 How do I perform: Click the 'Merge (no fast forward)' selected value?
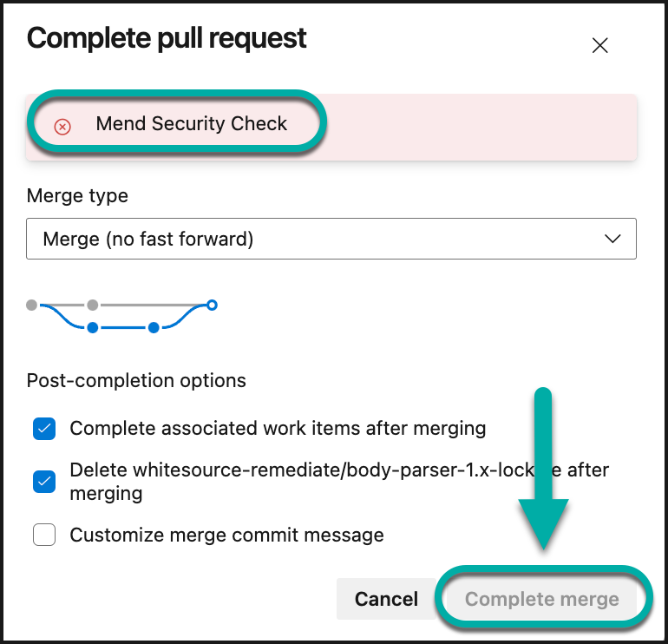[x=148, y=239]
